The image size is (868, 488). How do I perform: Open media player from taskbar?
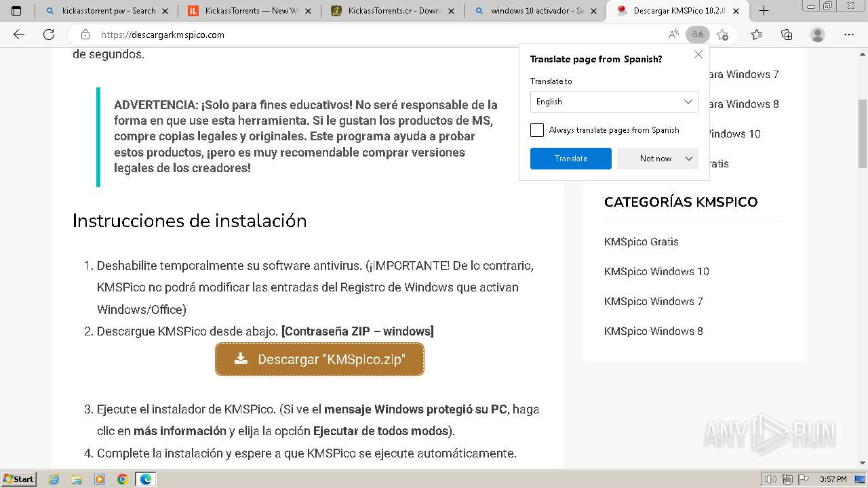click(x=100, y=479)
